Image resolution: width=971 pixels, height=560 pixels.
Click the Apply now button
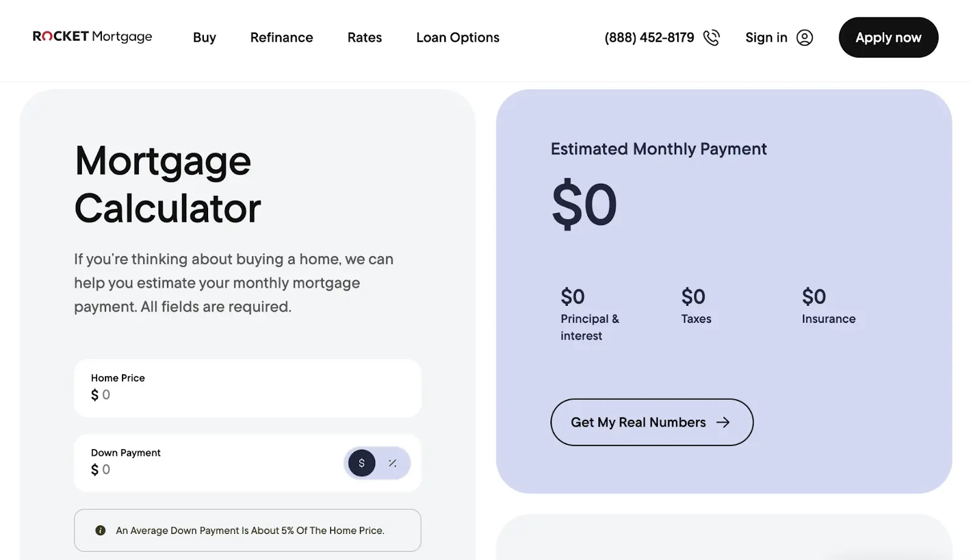click(x=888, y=37)
